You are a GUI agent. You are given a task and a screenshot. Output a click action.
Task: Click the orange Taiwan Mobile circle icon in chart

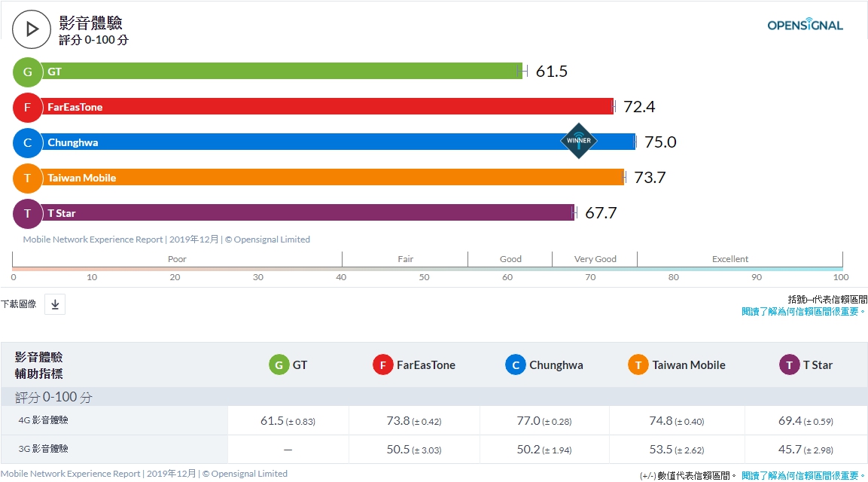28,178
